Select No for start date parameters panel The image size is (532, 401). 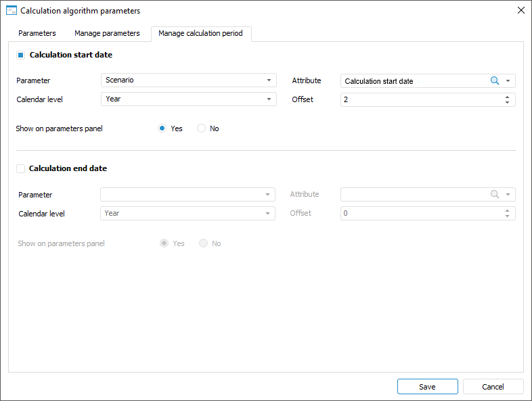pos(202,128)
